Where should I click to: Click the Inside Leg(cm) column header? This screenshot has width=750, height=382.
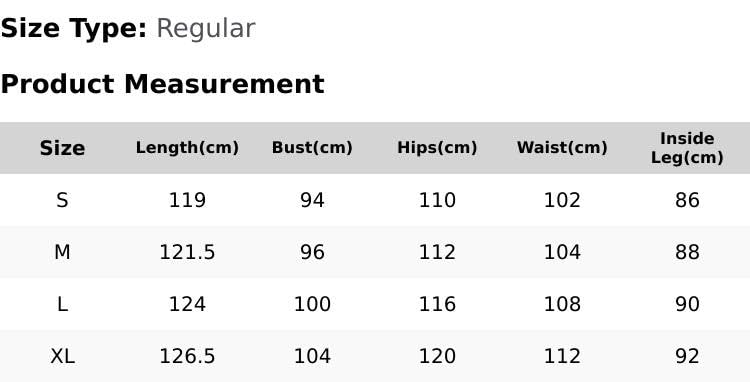pyautogui.click(x=687, y=148)
